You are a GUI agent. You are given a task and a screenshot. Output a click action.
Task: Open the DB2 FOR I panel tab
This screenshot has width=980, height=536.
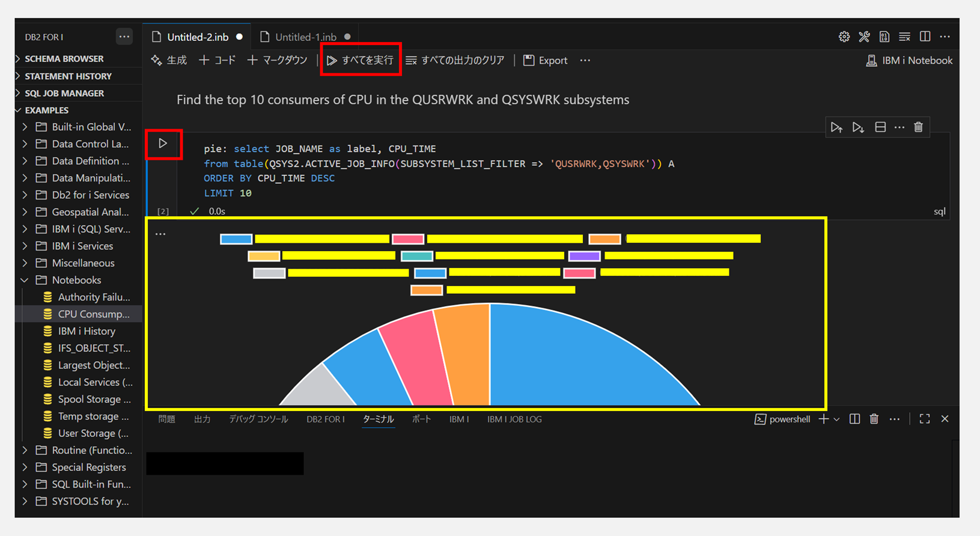[326, 419]
